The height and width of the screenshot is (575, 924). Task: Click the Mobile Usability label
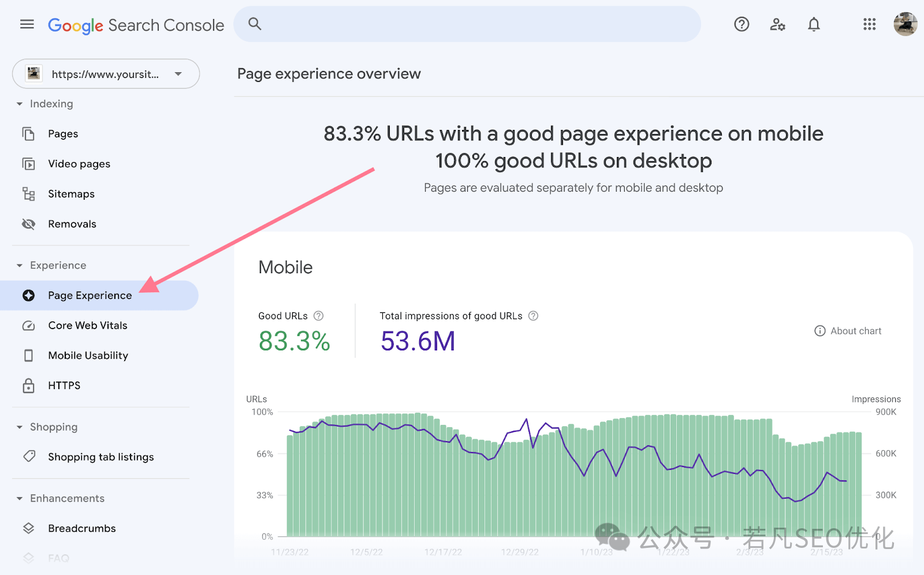(x=88, y=356)
